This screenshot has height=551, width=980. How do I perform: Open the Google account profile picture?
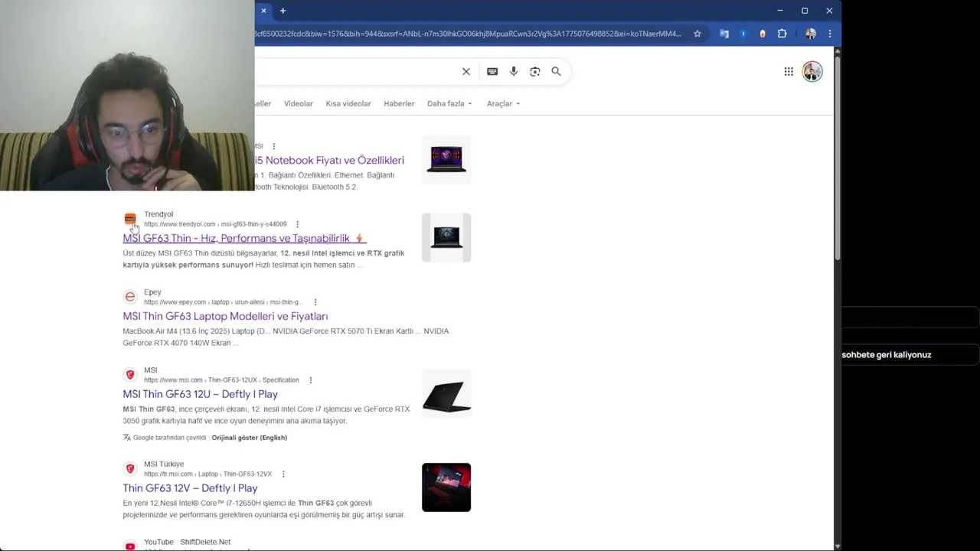coord(812,71)
